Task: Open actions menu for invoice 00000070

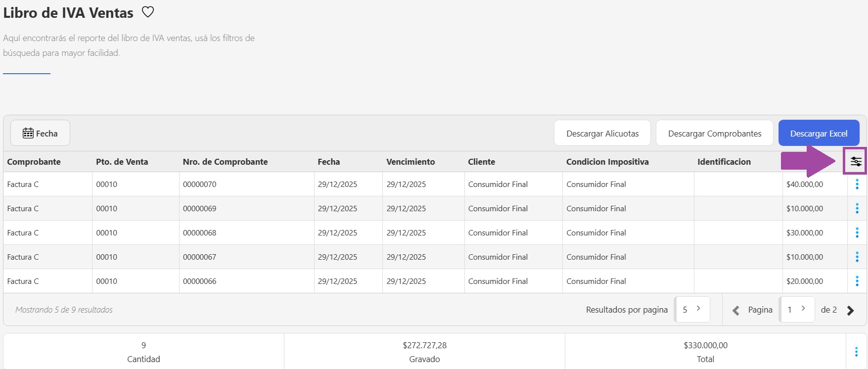Action: click(x=857, y=184)
